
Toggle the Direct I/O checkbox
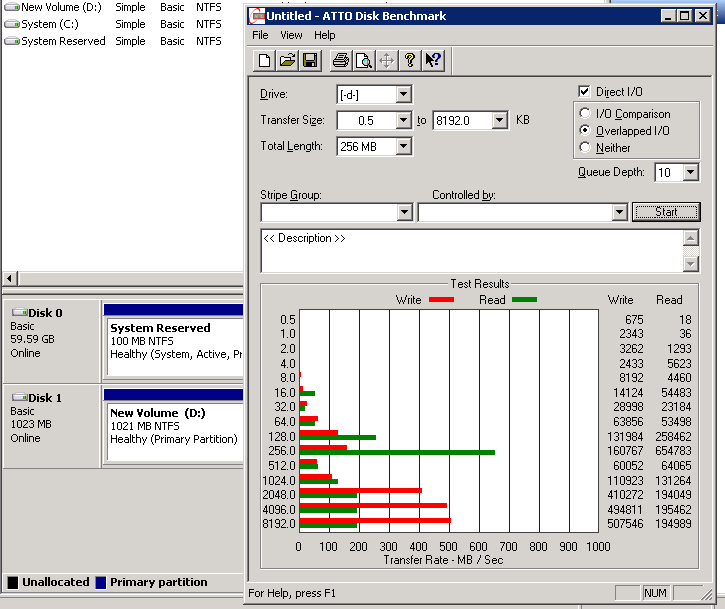[x=584, y=91]
